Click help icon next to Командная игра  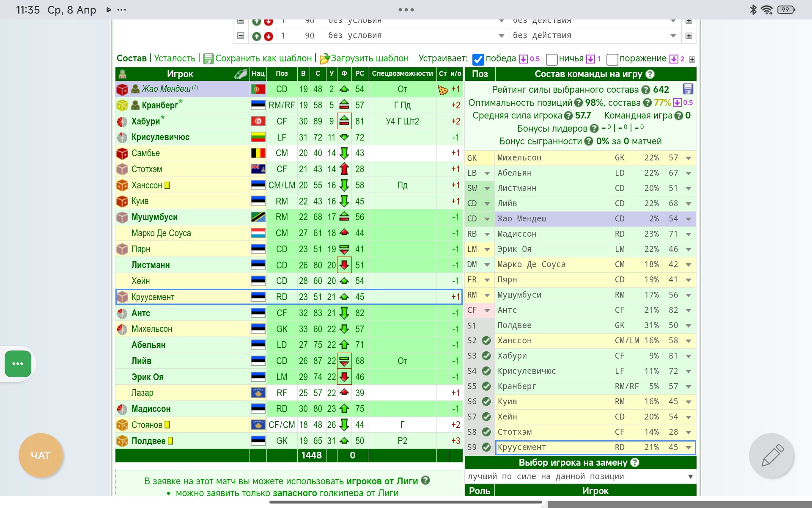pyautogui.click(x=678, y=116)
